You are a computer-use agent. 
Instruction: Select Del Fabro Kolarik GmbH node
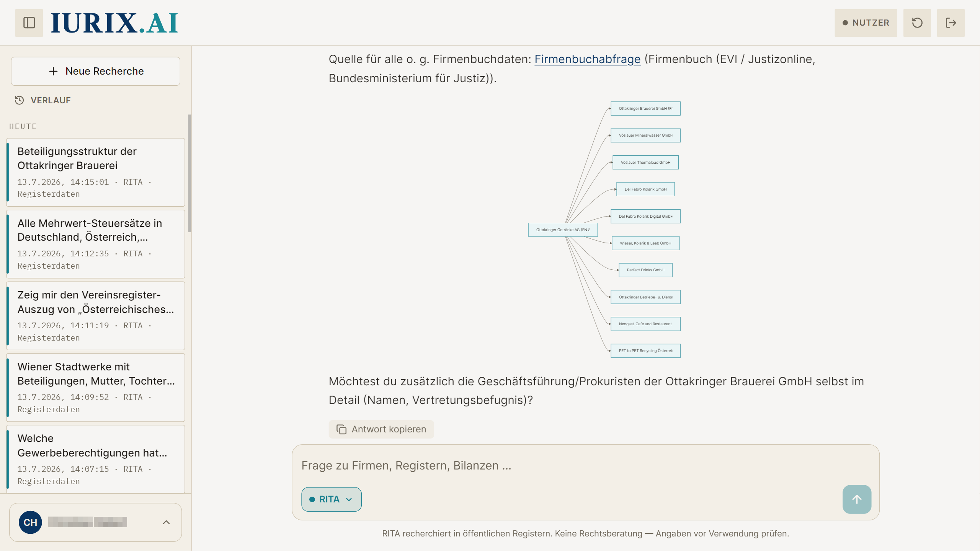click(645, 189)
